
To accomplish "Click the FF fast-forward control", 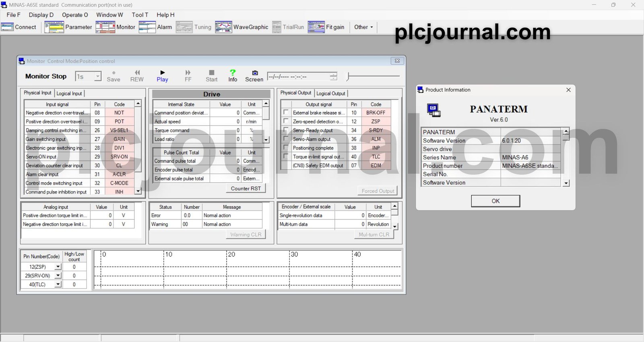I will (x=188, y=76).
